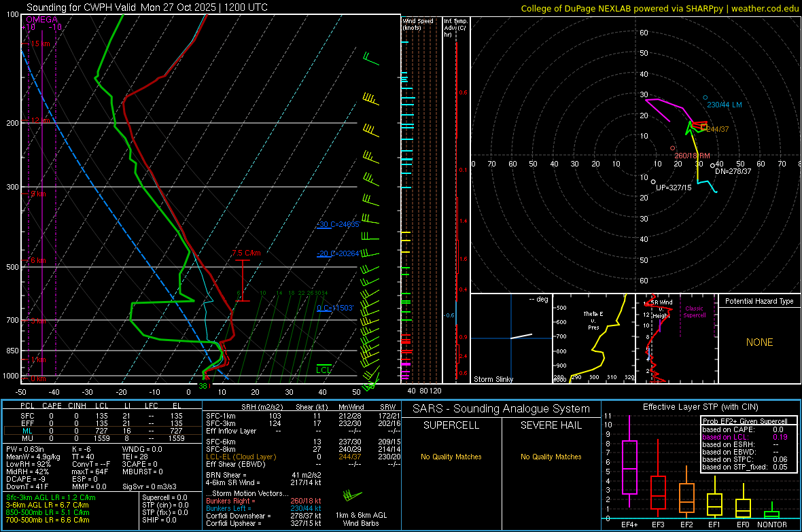Click the Sfc-3km AGL LR = 1.2 C/km line
This screenshot has height=532, width=802.
point(51,497)
